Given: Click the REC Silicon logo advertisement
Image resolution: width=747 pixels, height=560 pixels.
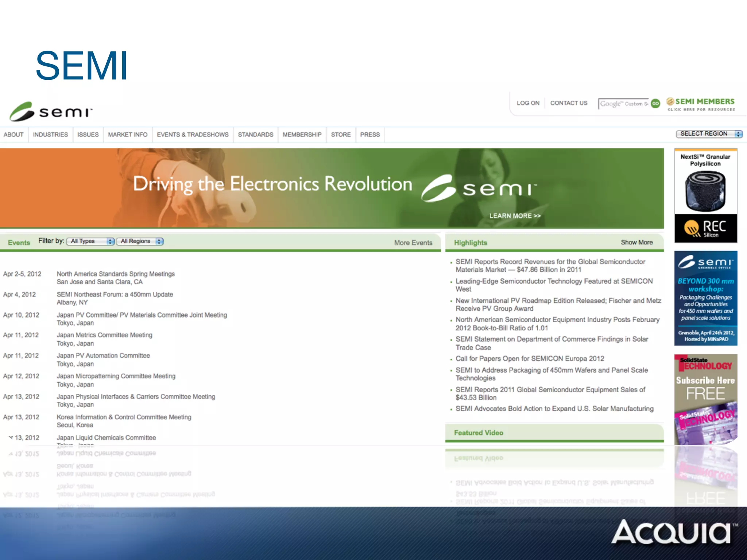Looking at the screenshot, I should [x=705, y=229].
